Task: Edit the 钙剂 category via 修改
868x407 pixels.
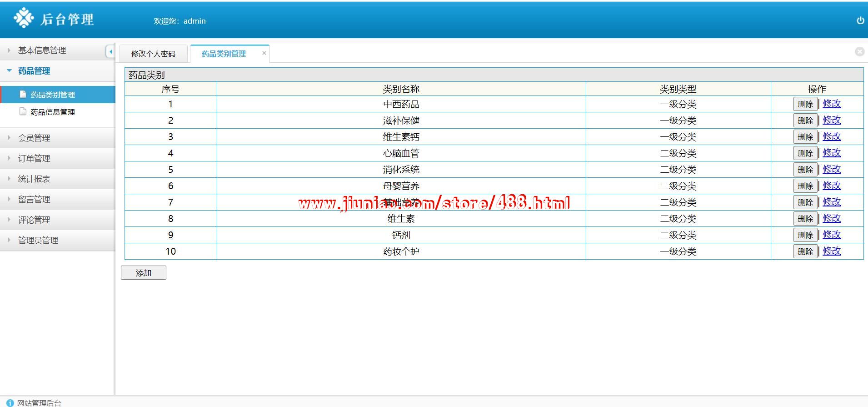Action: coord(832,235)
